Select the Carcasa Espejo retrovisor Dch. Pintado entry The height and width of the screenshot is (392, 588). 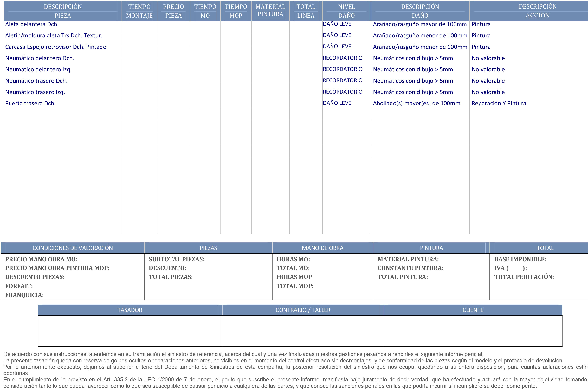(x=55, y=47)
